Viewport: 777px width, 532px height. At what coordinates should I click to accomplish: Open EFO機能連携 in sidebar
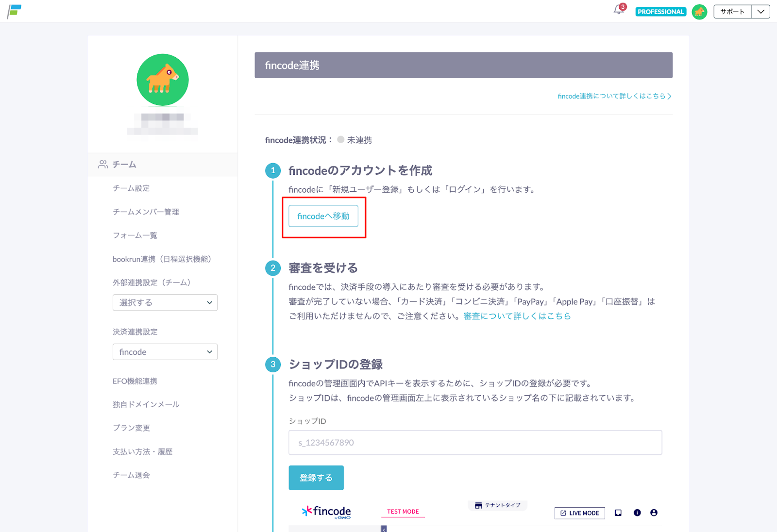[x=135, y=382]
